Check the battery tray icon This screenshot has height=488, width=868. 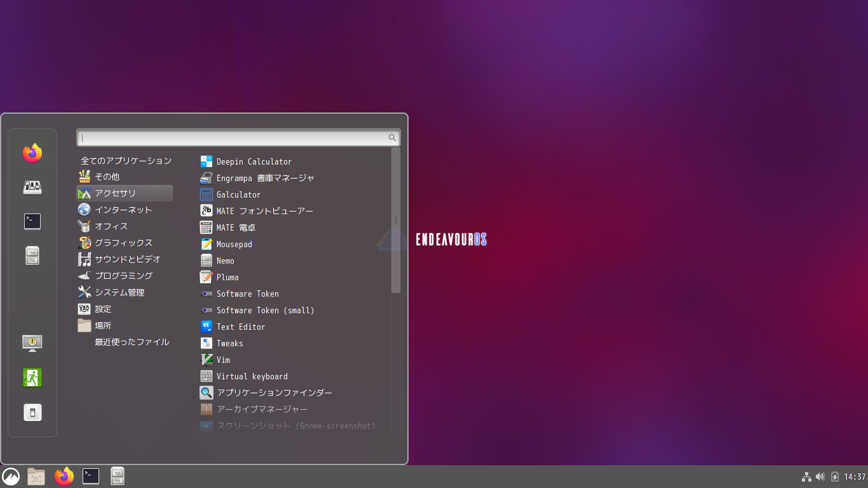point(835,477)
